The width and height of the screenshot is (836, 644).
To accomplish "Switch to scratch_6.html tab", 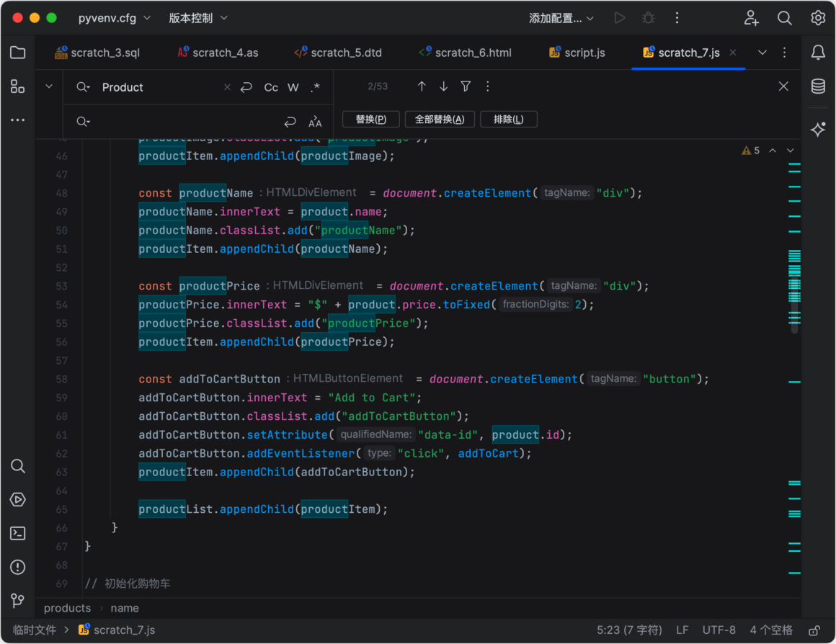I will click(465, 53).
